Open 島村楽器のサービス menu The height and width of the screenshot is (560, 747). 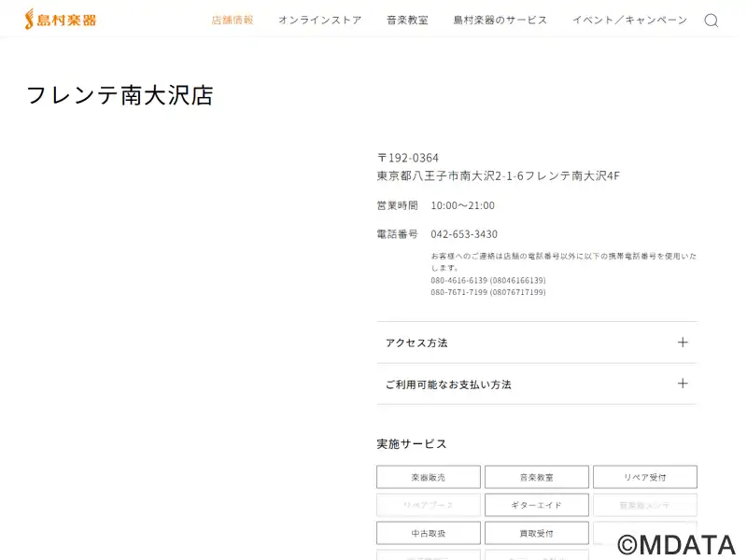500,20
